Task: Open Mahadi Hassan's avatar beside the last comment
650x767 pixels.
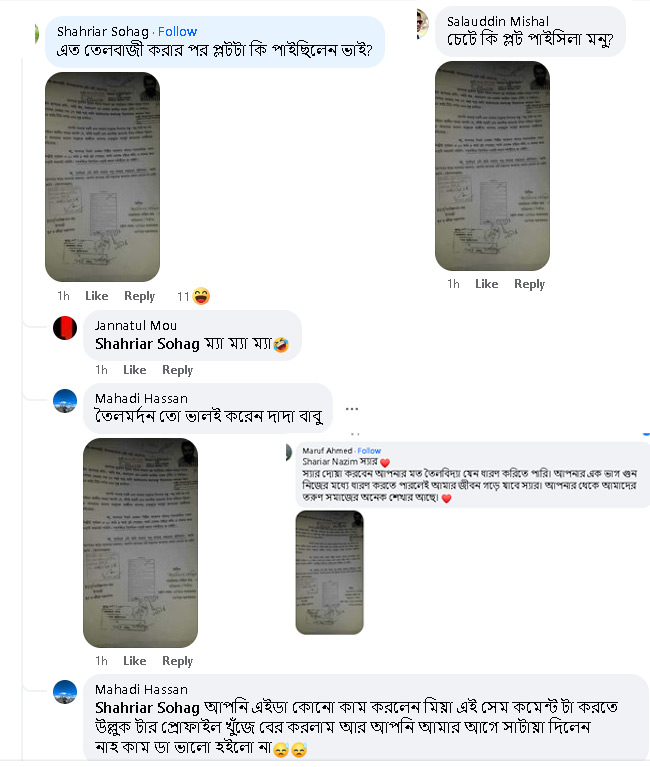Action: click(x=65, y=692)
